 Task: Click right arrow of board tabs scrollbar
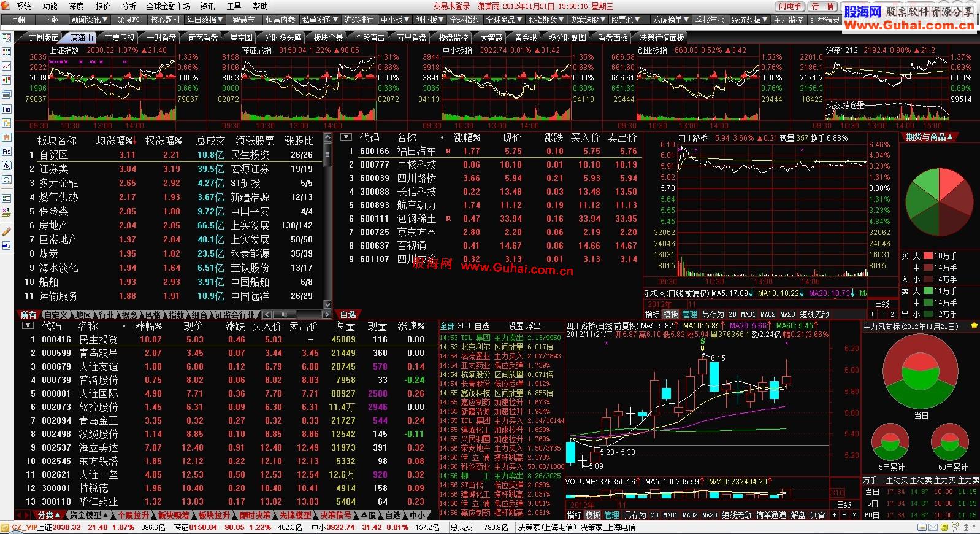coord(327,314)
